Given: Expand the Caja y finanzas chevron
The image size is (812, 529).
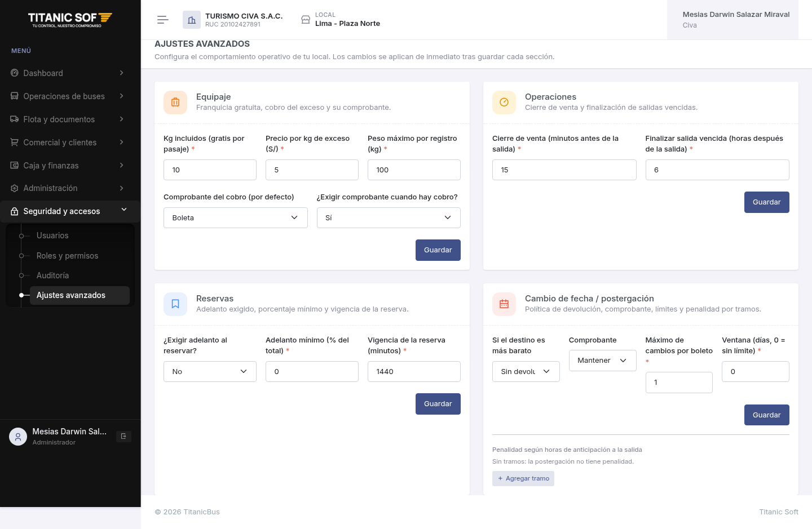Looking at the screenshot, I should (x=122, y=165).
